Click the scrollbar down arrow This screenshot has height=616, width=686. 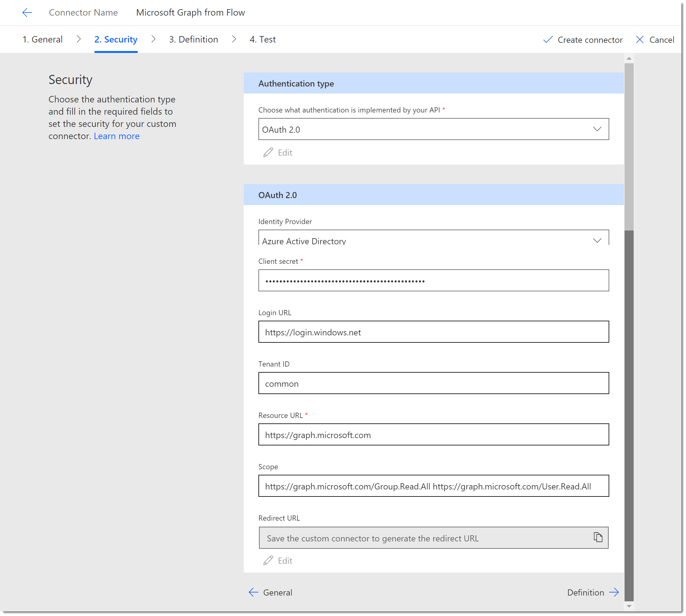(629, 606)
